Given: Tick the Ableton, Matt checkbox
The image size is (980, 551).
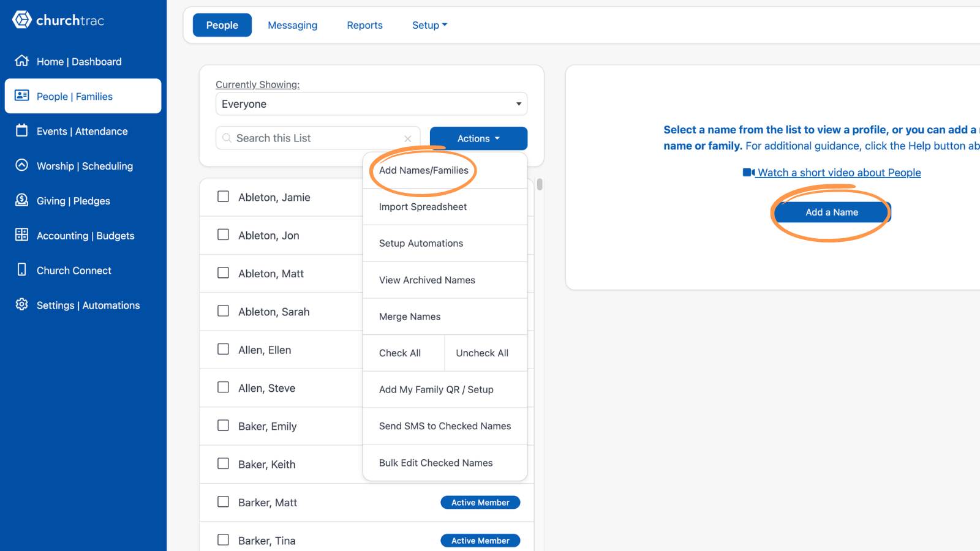Looking at the screenshot, I should point(224,273).
